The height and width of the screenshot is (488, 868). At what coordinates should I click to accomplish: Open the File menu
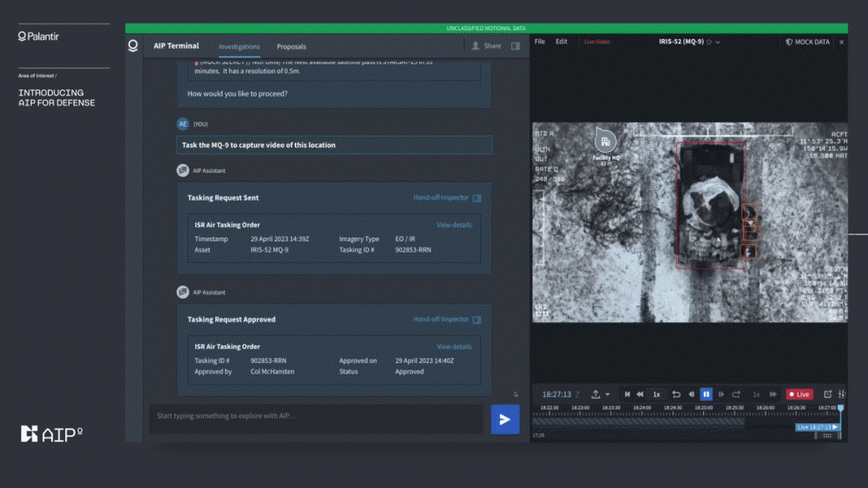540,42
